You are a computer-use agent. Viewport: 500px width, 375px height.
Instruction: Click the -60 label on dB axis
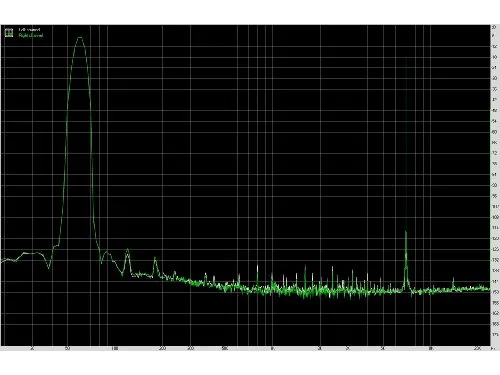coord(495,132)
